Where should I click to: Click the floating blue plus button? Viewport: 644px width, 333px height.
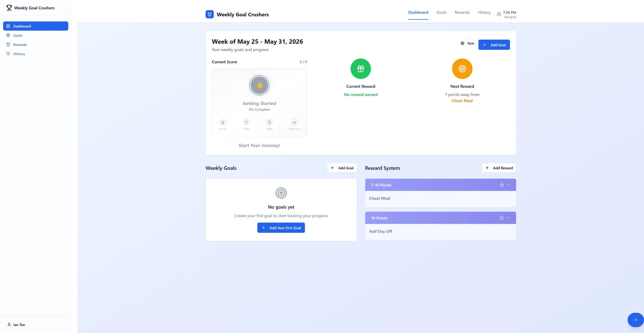click(636, 320)
